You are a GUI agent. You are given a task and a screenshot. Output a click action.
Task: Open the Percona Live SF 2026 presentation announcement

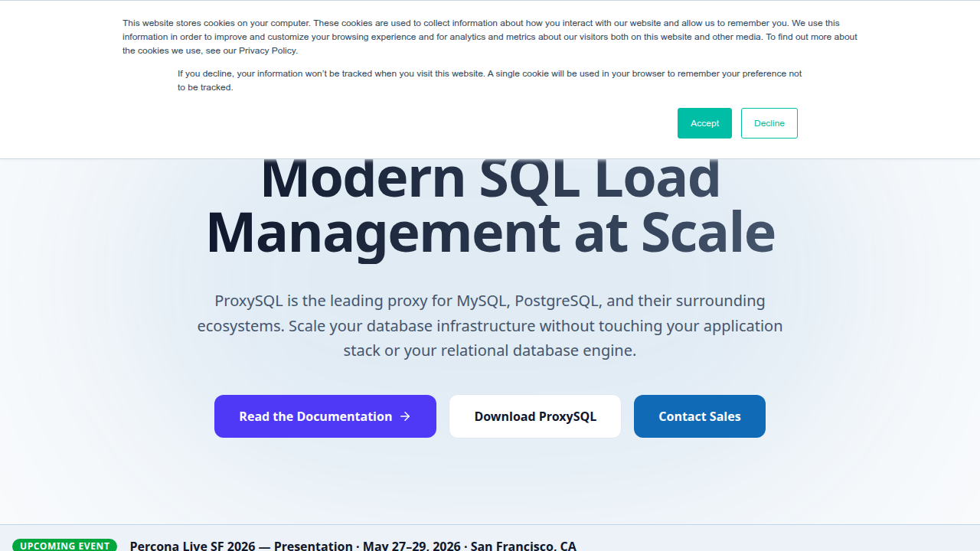[353, 546]
